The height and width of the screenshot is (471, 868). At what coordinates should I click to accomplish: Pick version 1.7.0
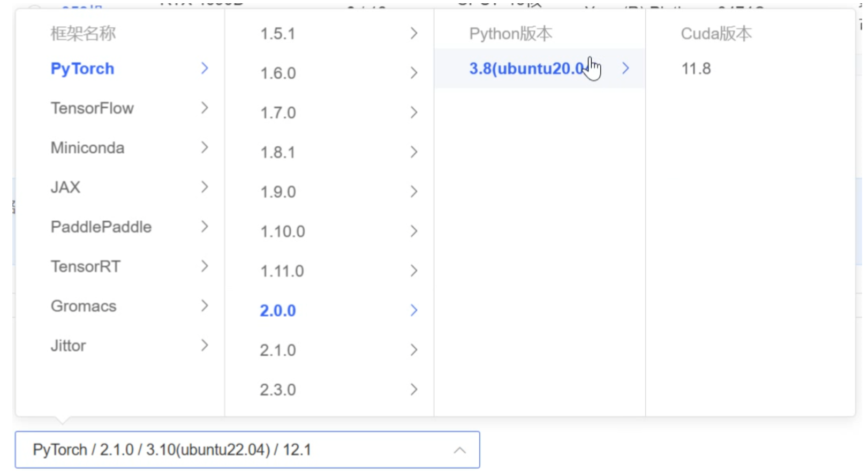coord(278,113)
